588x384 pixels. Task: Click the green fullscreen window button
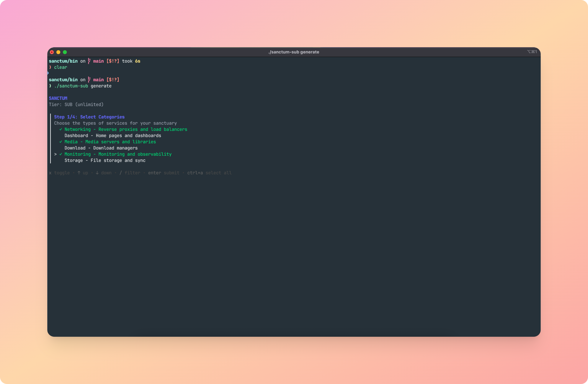click(65, 52)
